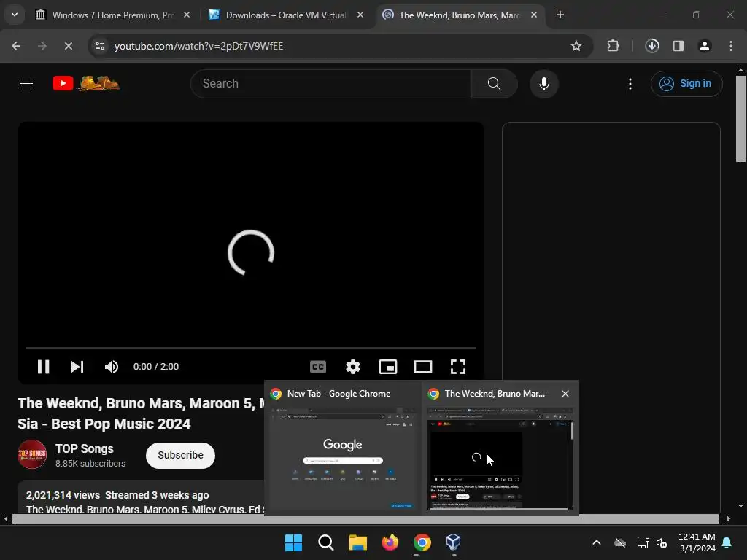Switch to the New Tab - Google Chrome preview
747x560 pixels.
343,448
